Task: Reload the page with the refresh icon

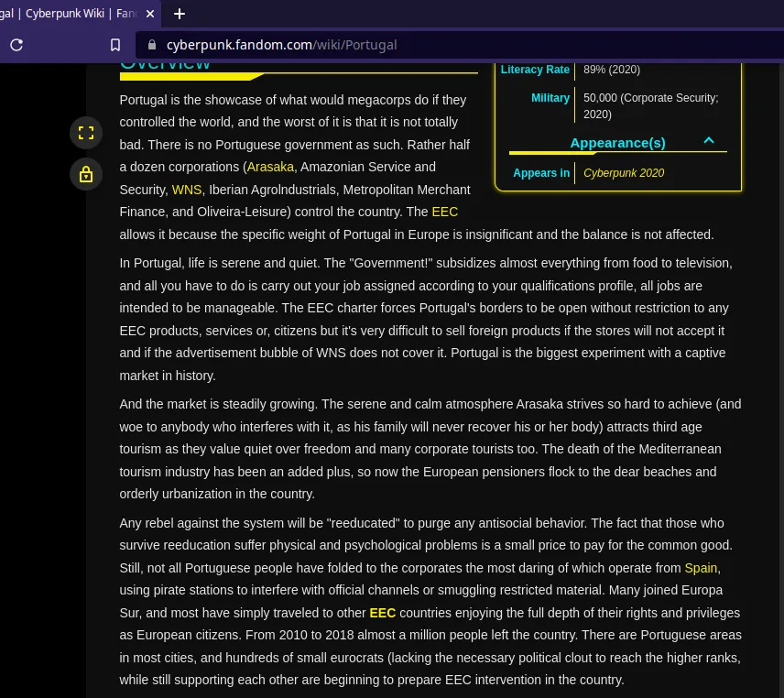Action: pos(16,45)
